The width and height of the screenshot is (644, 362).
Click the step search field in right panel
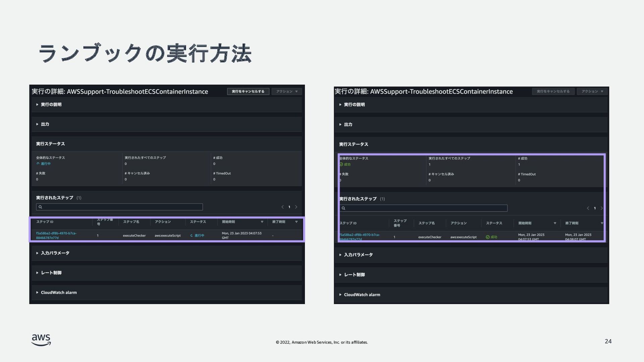pos(423,208)
